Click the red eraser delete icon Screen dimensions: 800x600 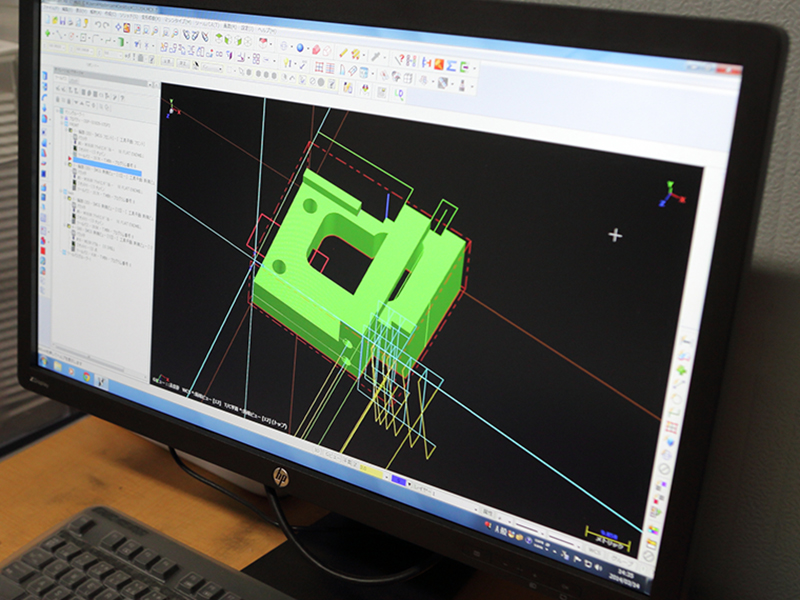316,49
